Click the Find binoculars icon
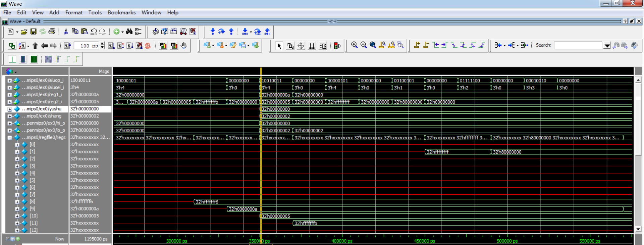 point(129,32)
